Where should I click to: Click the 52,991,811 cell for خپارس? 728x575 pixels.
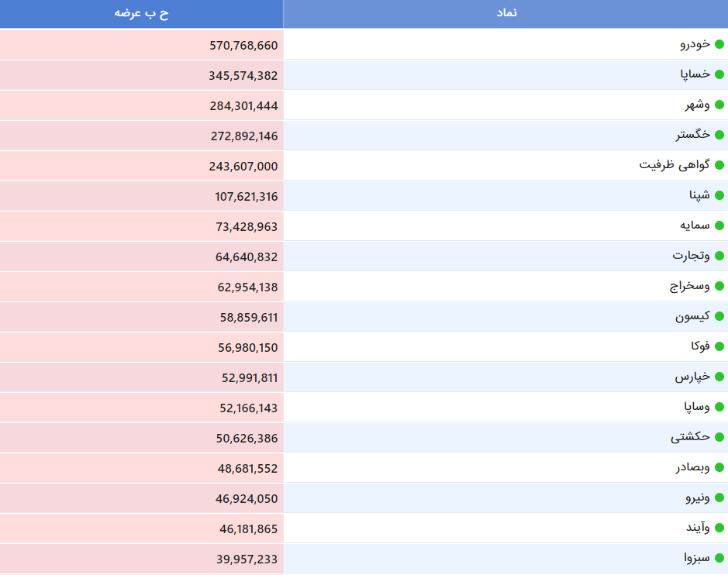click(x=142, y=377)
